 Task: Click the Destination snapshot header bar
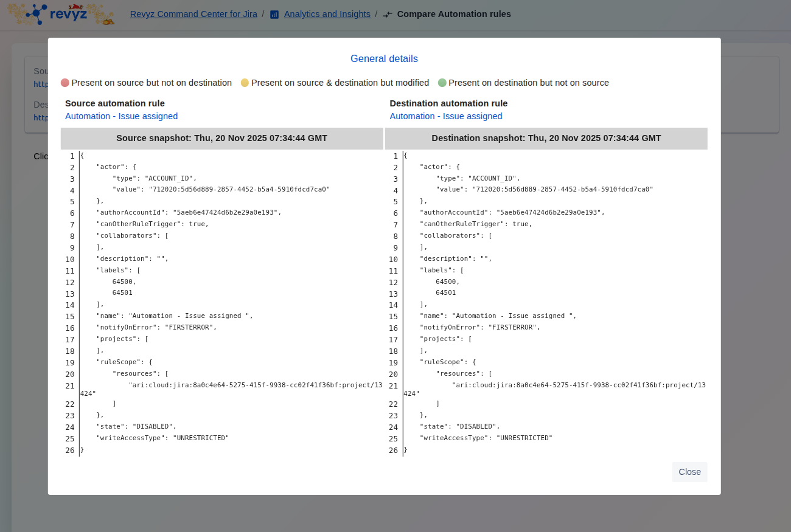click(x=546, y=138)
